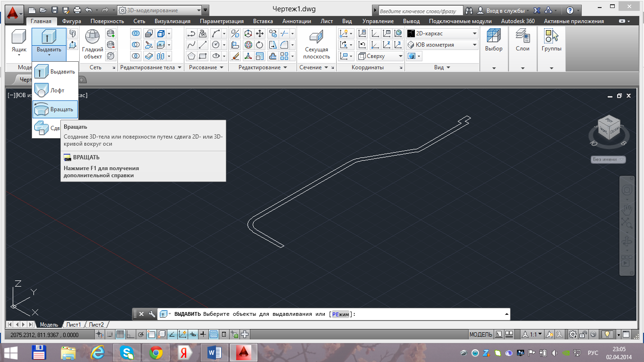The width and height of the screenshot is (644, 362).
Task: Expand the Рисование panel
Action: (206, 67)
